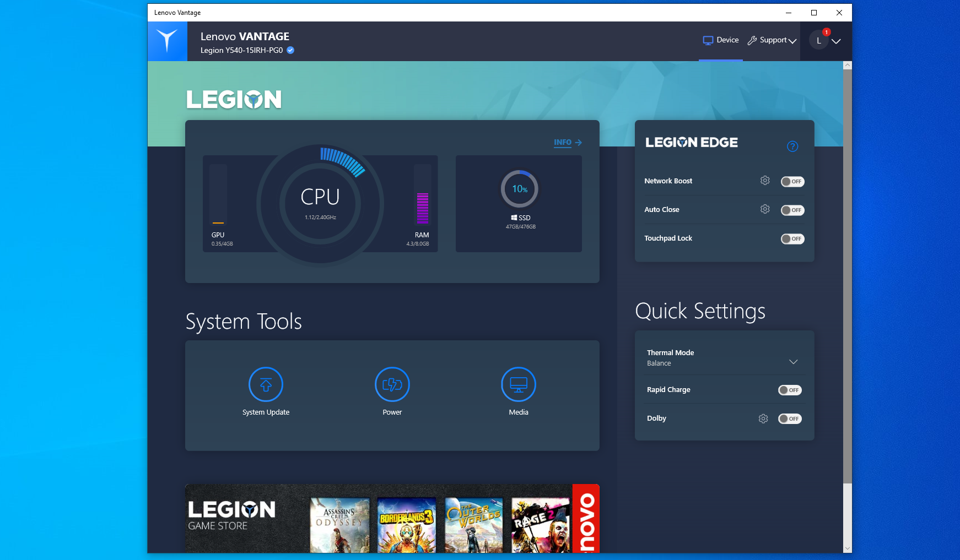The image size is (960, 560).
Task: Click the vertical scrollbar thumb
Action: [x=848, y=276]
